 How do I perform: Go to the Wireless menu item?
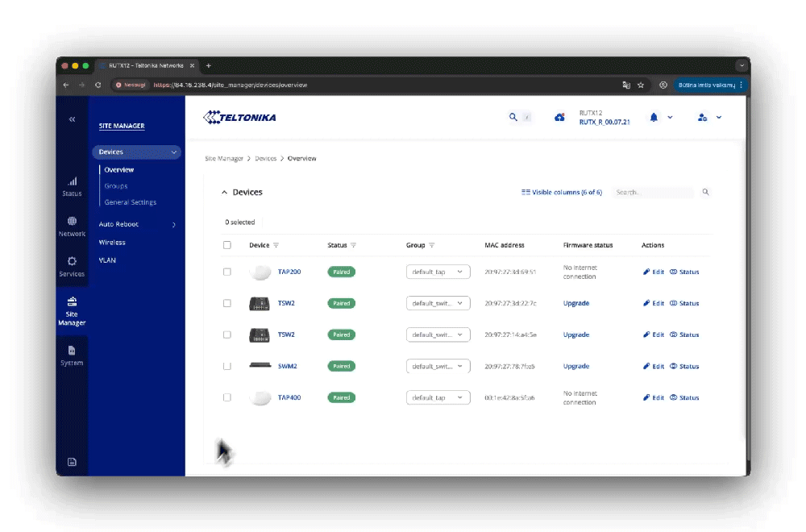click(112, 242)
